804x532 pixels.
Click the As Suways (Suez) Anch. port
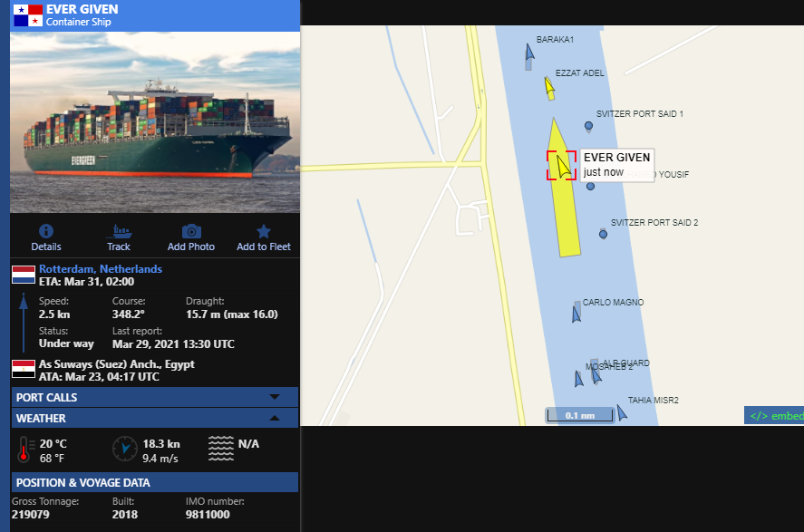point(117,364)
